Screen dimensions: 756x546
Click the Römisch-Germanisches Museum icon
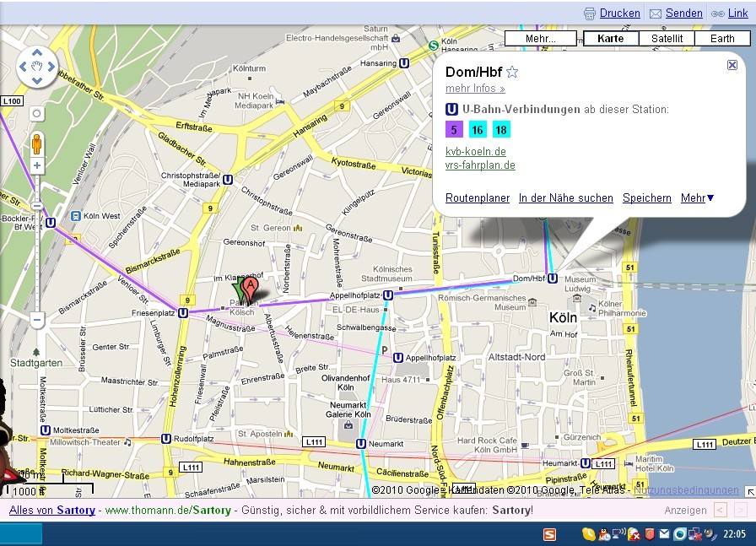point(532,302)
